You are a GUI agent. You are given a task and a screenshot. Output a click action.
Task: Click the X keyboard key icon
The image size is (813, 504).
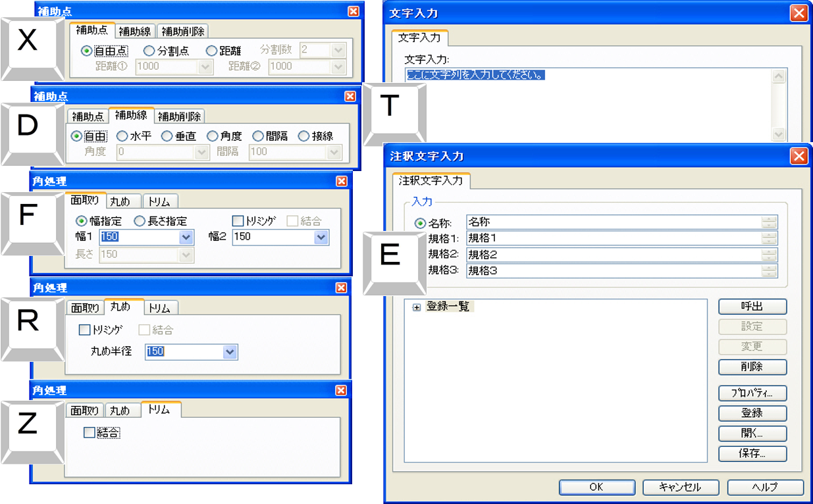click(28, 41)
